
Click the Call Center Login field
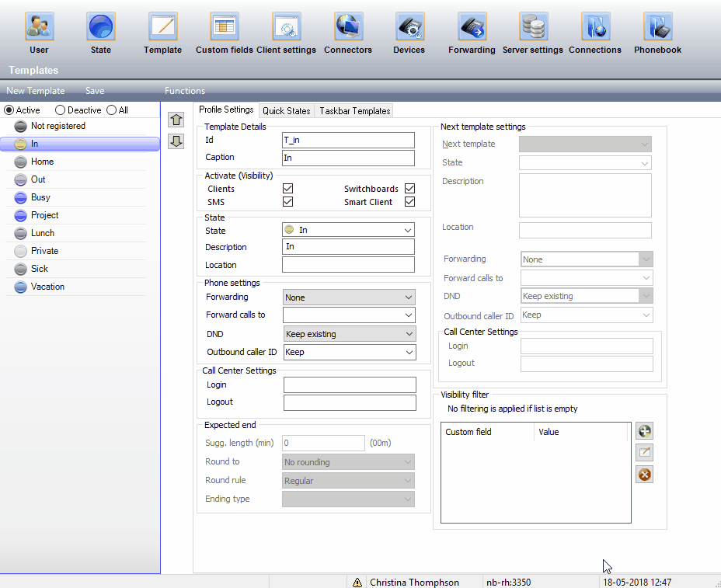(350, 384)
